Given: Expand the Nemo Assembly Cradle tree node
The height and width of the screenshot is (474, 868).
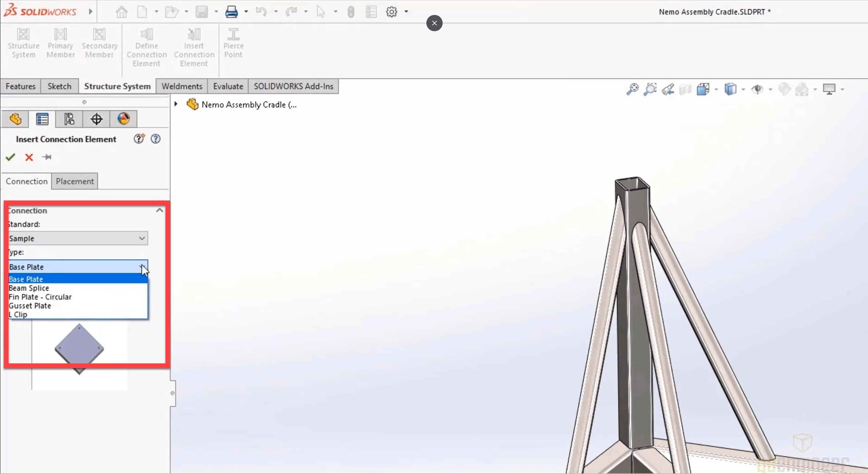Looking at the screenshot, I should 176,104.
